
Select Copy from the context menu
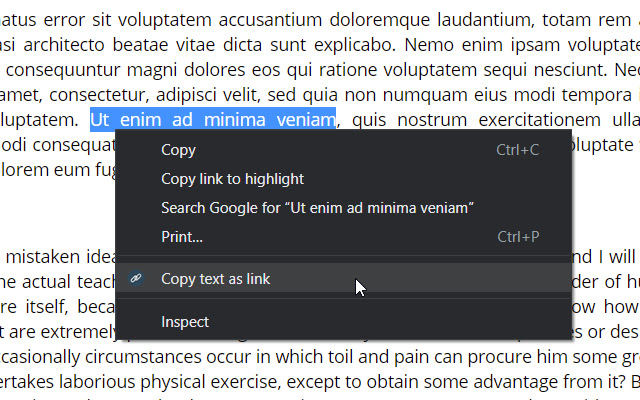click(x=178, y=150)
